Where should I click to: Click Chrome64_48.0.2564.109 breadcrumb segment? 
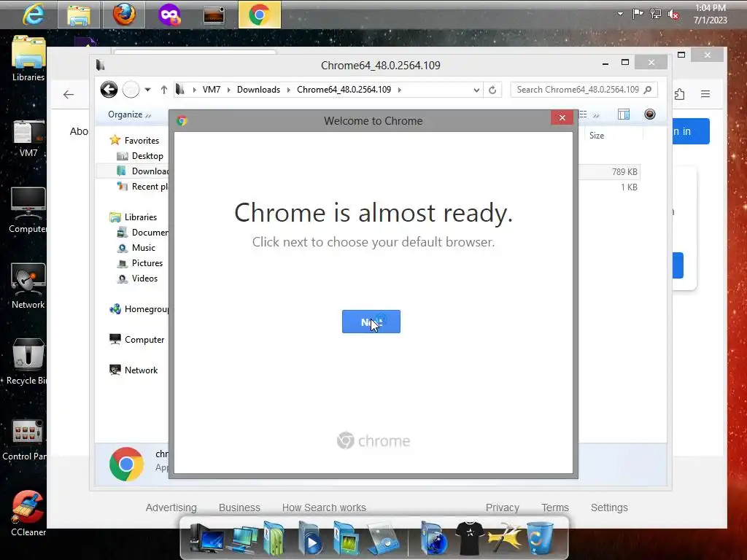coord(344,90)
